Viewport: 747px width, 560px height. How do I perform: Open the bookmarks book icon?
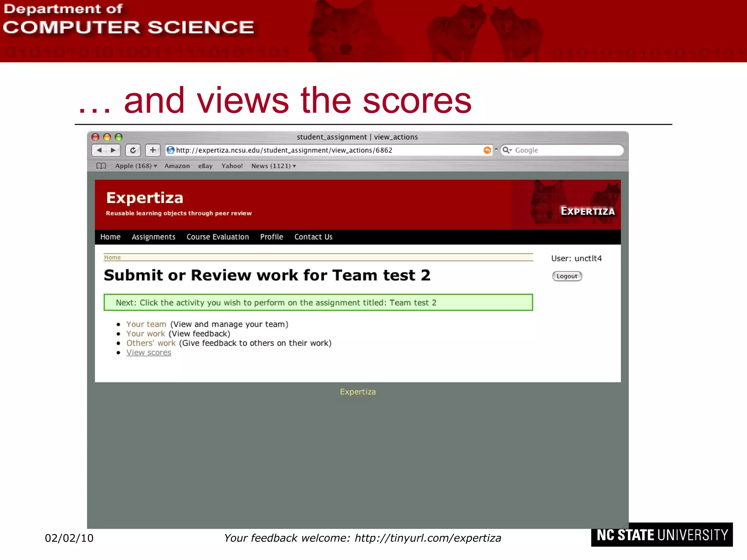tap(101, 166)
